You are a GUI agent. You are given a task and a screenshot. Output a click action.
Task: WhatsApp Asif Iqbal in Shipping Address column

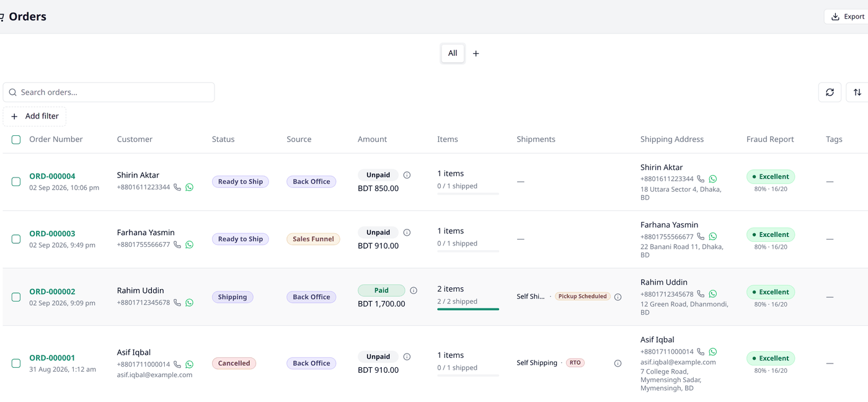point(712,352)
